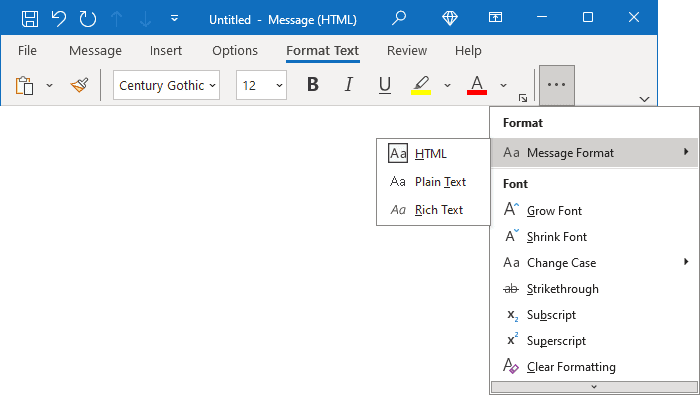Open the Help tab
The image size is (700, 395).
coord(468,50)
